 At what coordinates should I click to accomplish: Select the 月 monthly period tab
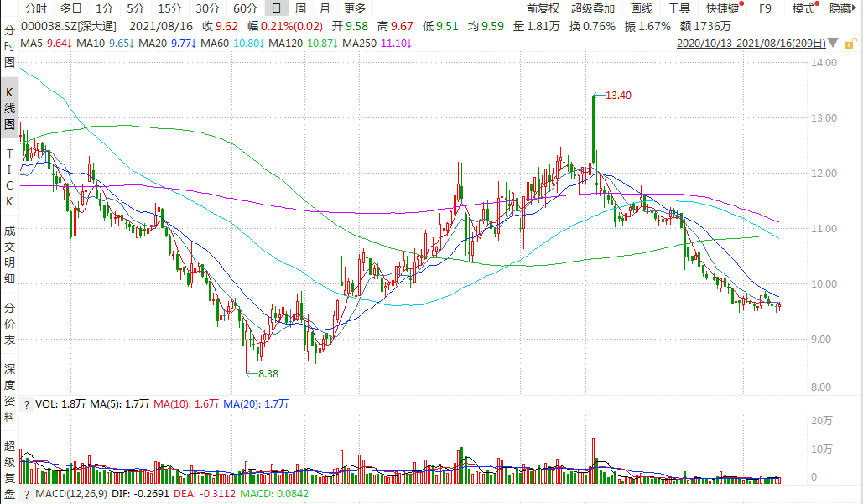pyautogui.click(x=325, y=8)
